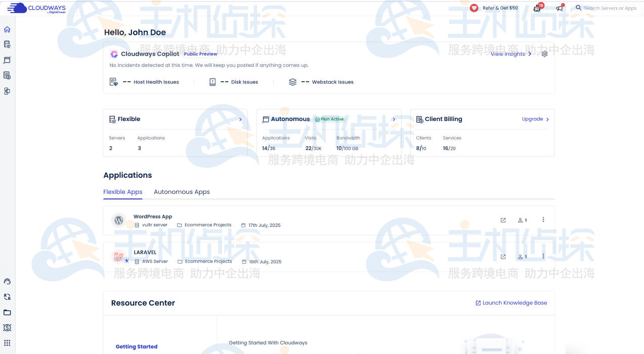
Task: Click Launch Knowledge Base link
Action: click(511, 303)
